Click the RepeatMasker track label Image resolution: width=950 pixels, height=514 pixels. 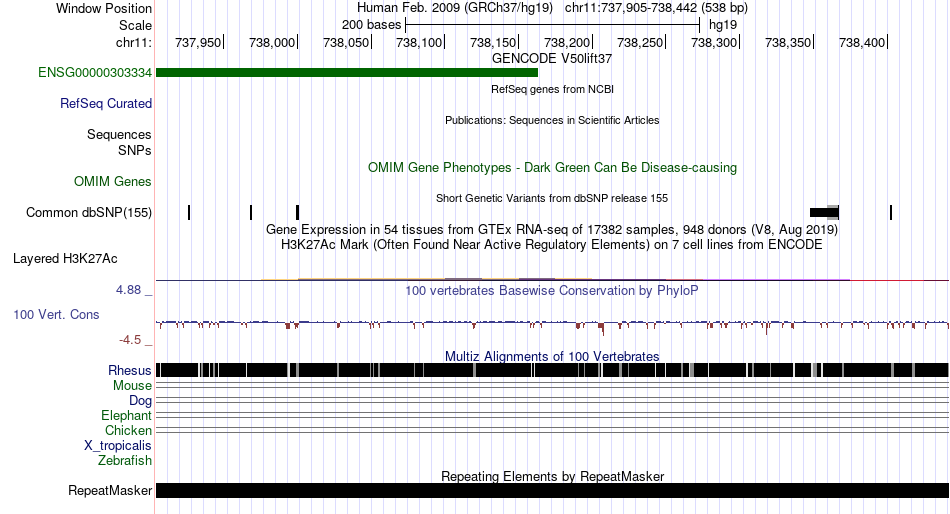click(x=110, y=490)
